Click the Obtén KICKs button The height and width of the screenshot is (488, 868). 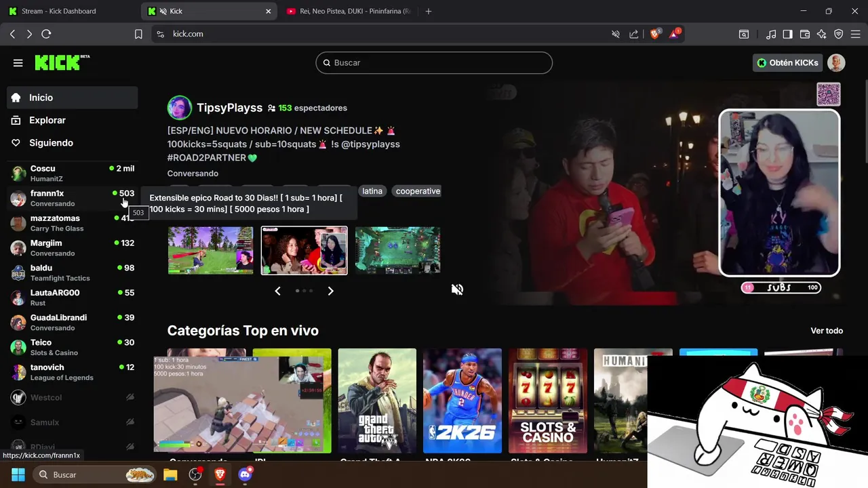(x=787, y=62)
